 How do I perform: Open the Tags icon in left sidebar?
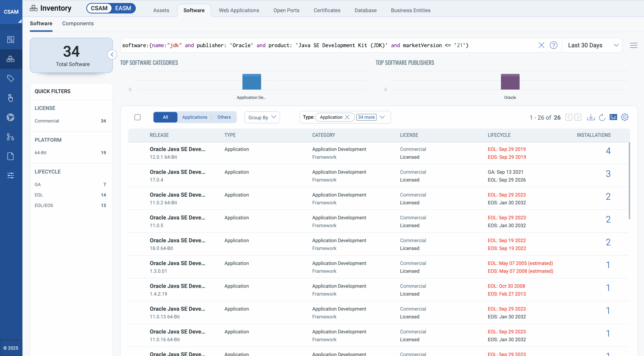coord(11,78)
